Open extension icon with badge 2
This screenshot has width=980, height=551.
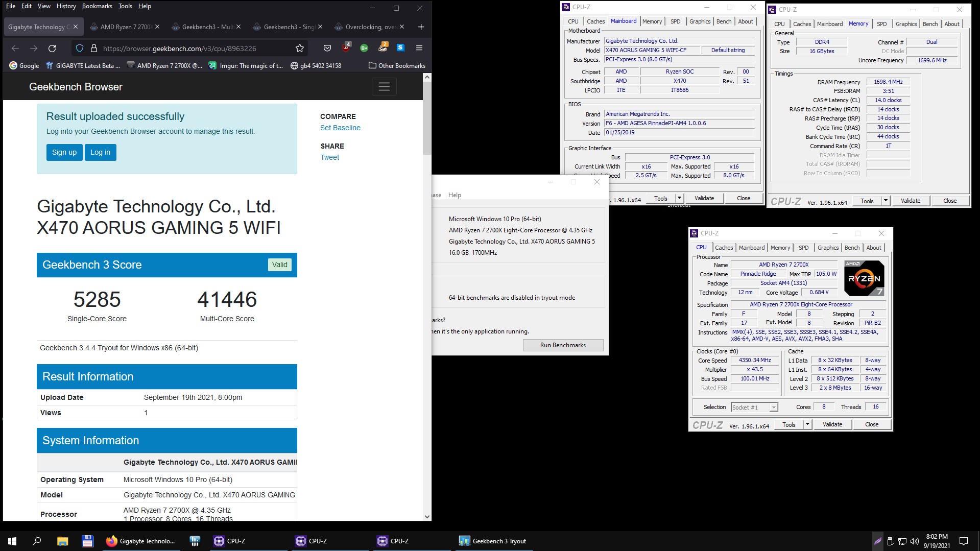click(383, 47)
